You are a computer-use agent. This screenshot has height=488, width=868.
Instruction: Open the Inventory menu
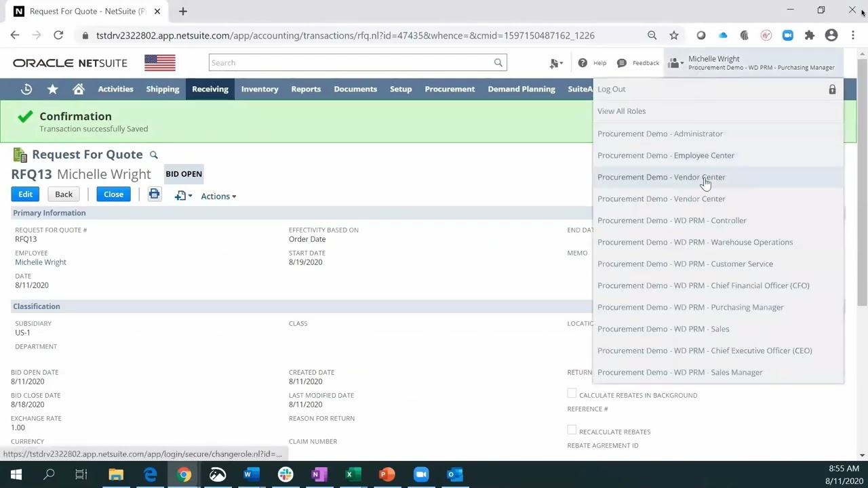pyautogui.click(x=260, y=89)
